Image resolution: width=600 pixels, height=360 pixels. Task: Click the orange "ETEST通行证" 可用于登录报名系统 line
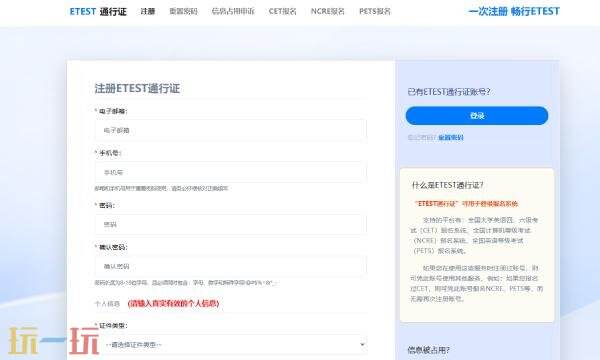tap(466, 204)
